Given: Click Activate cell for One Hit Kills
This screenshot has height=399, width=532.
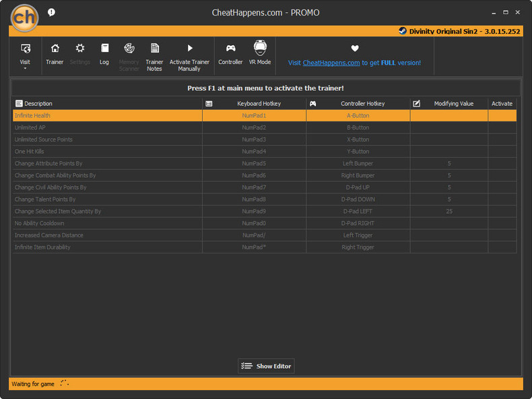Looking at the screenshot, I should click(502, 152).
